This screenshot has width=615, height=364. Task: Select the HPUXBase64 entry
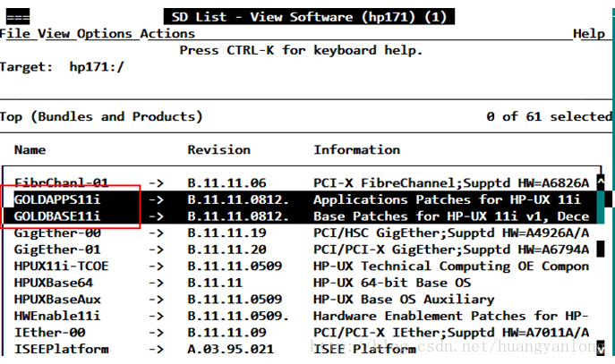54,283
